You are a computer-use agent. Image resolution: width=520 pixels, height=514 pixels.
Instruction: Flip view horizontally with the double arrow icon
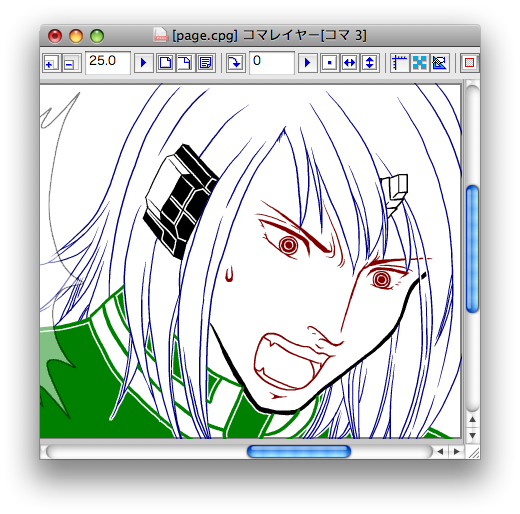tap(349, 63)
